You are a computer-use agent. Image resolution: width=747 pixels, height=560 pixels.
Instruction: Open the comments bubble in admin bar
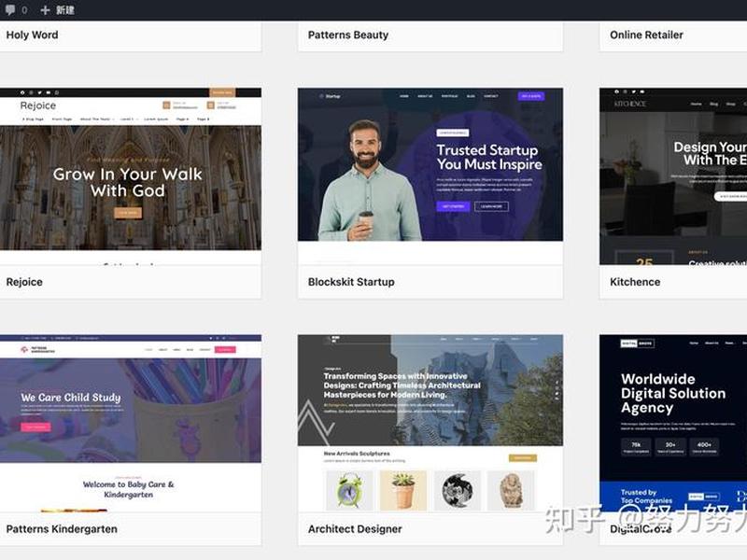tap(10, 10)
